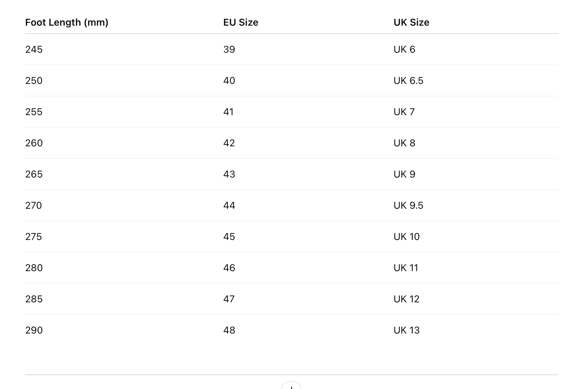Select the UK 6.5 size cell
Image resolution: width=588 pixels, height=389 pixels.
(409, 81)
